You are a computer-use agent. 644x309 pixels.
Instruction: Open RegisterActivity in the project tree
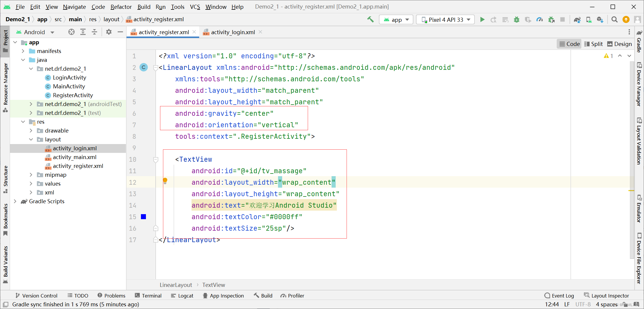pos(73,95)
